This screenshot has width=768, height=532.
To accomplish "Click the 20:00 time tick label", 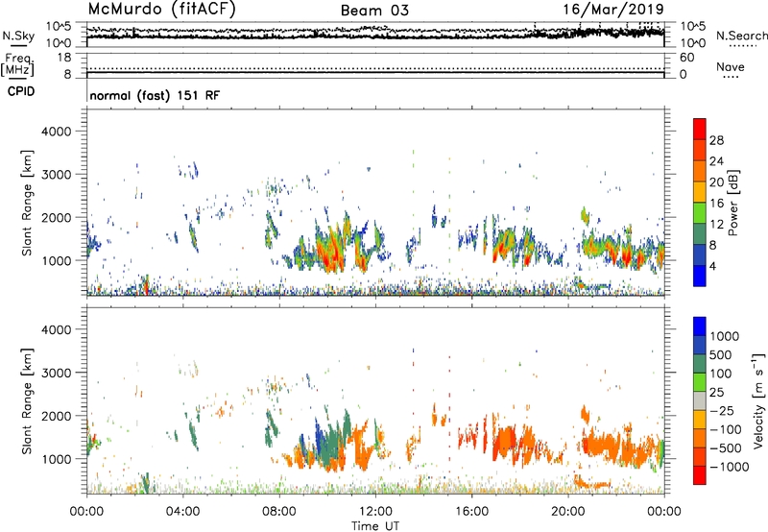I will click(568, 512).
